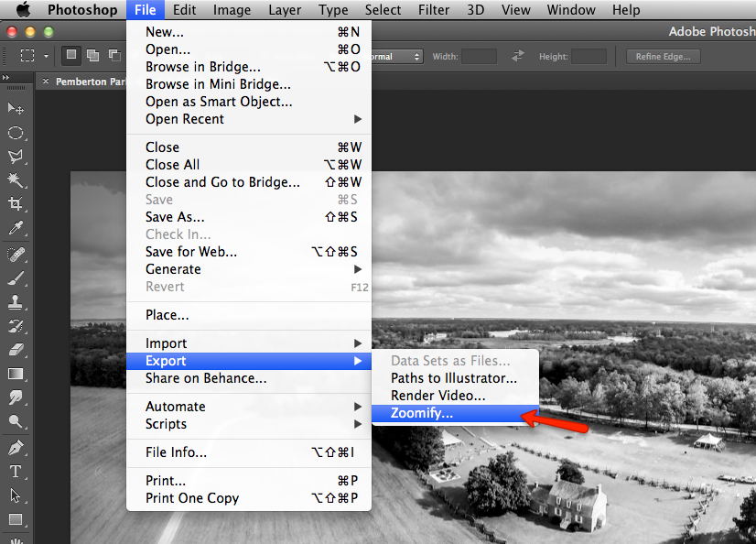Viewport: 756px width, 544px height.
Task: Pick the Magic Wand tool
Action: 16,180
